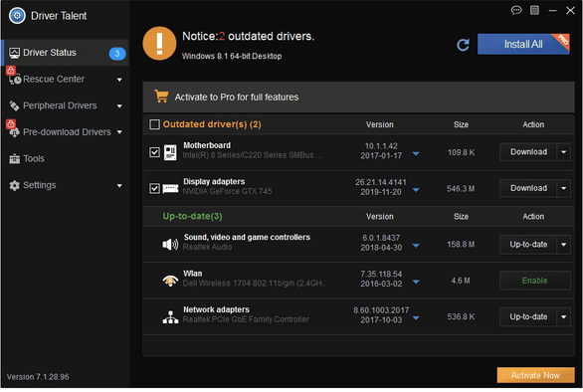Open Display adapters version dropdown arrow
Screen dimensions: 583x392
point(416,190)
